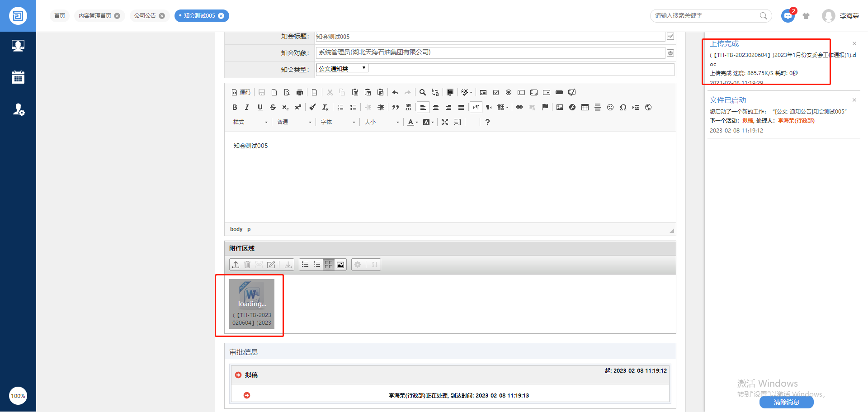Center align the text
The image size is (868, 412).
(436, 107)
